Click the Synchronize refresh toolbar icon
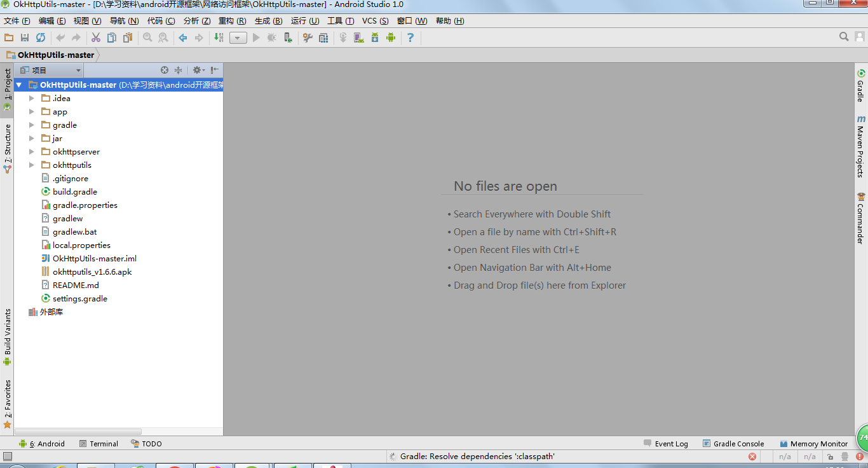The height and width of the screenshot is (468, 868). (41, 38)
